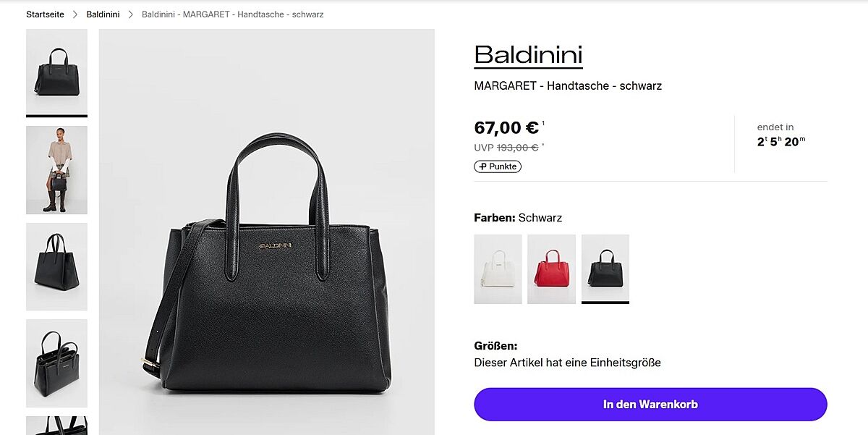Open the underlined Baldinini brand heading
The width and height of the screenshot is (868, 435).
point(528,55)
